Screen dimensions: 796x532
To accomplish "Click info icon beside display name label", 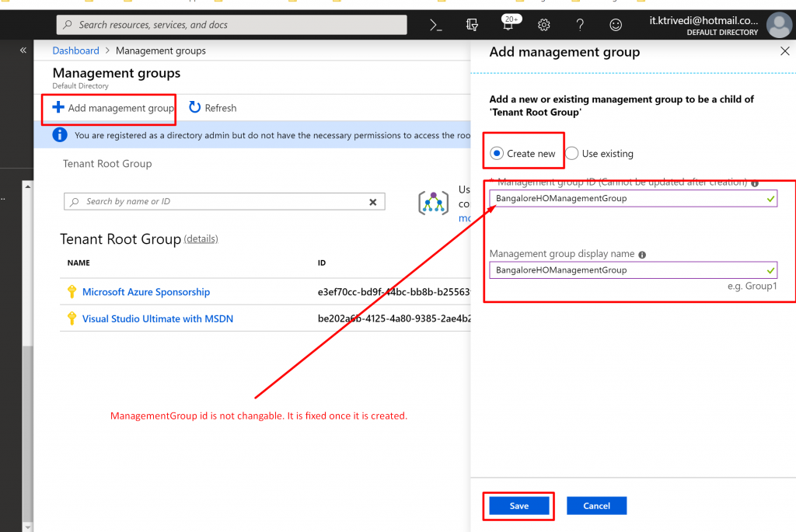I will point(643,254).
